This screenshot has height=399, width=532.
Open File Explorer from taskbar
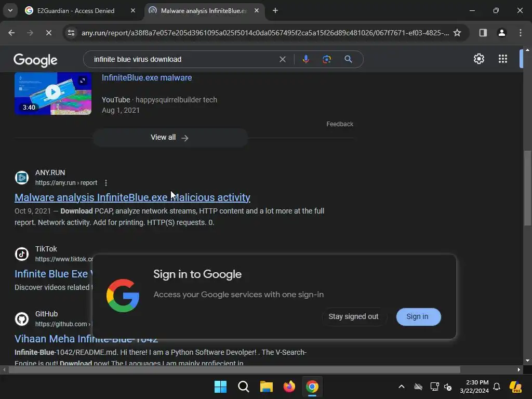click(x=267, y=387)
